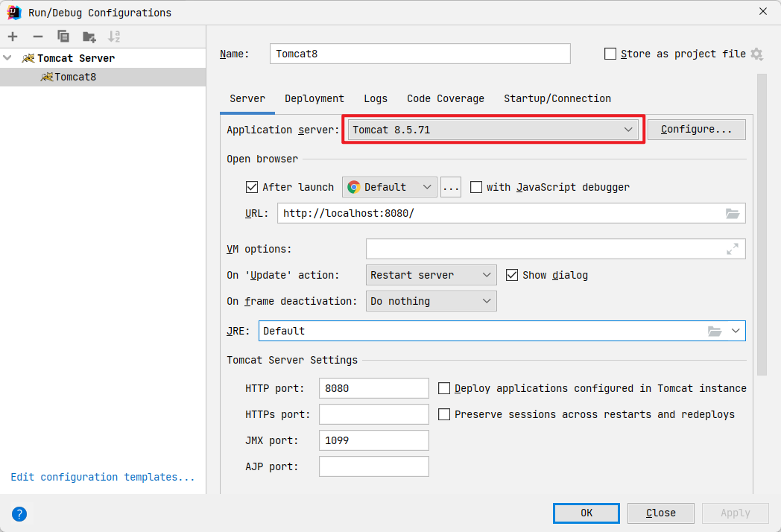781x532 pixels.
Task: Open the Logs tab
Action: [376, 98]
